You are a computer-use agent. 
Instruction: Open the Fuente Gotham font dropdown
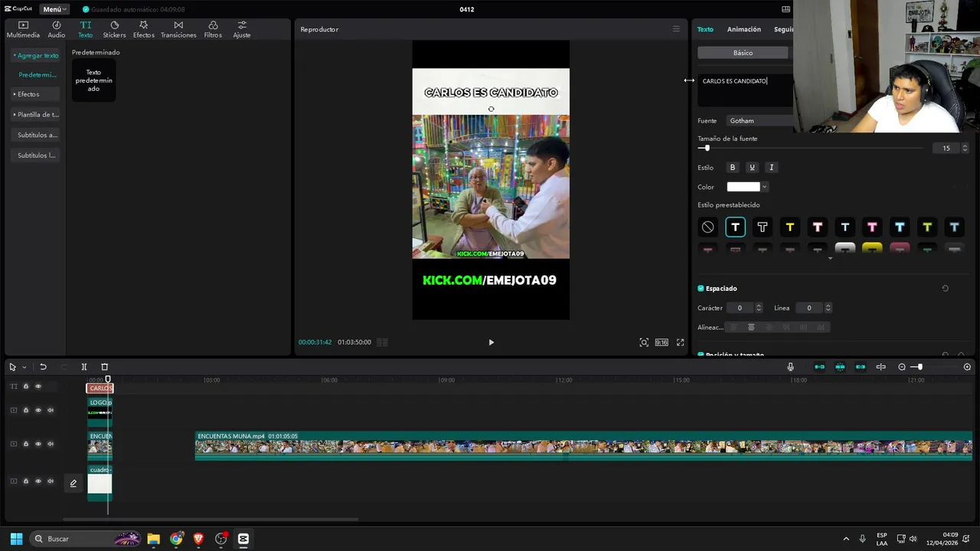[x=758, y=121]
